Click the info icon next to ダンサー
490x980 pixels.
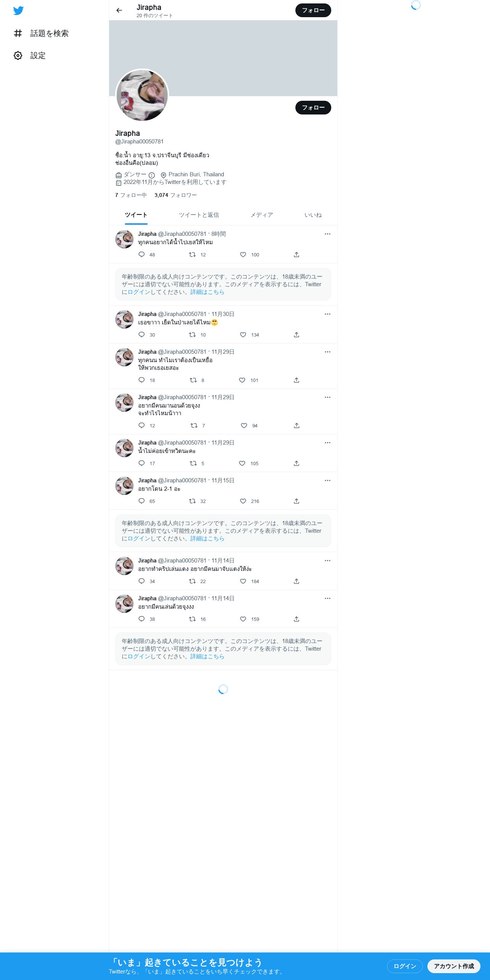[152, 175]
